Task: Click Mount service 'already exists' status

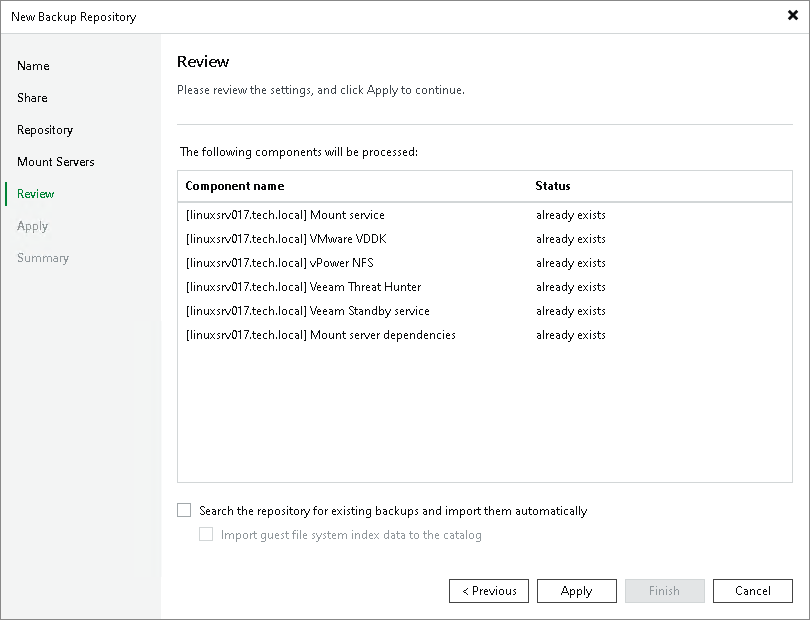Action: (571, 215)
